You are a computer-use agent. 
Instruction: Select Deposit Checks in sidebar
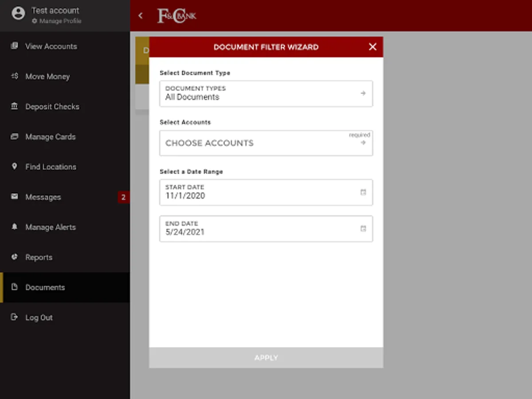click(65, 106)
